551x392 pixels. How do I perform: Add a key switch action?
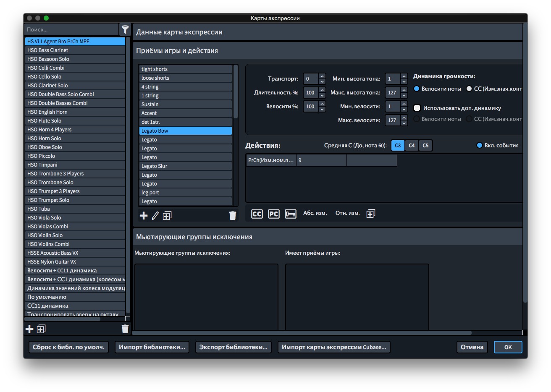coord(291,214)
